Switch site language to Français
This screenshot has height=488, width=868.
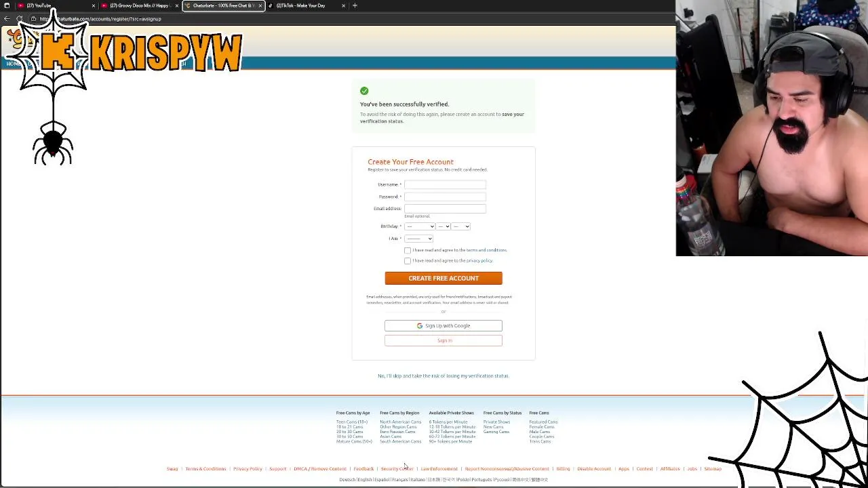pos(400,480)
